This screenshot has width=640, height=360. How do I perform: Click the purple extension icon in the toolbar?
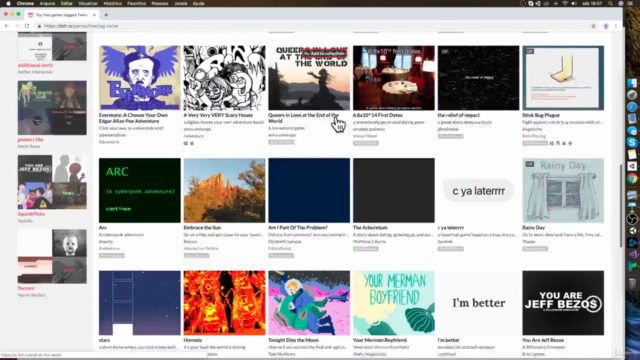(606, 26)
